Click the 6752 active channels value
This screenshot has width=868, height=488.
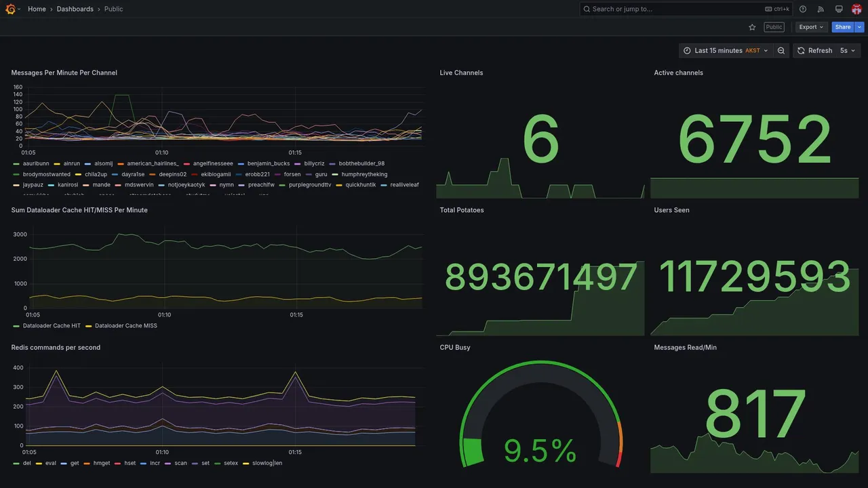(x=755, y=141)
